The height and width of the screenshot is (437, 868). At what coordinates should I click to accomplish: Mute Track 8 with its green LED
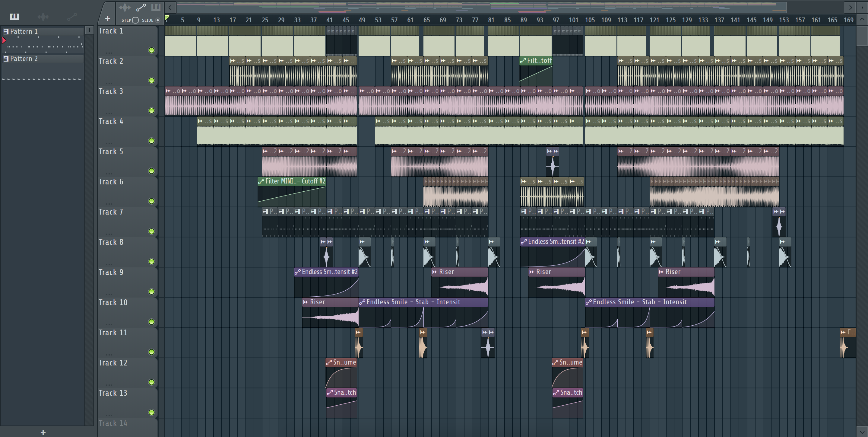152,261
